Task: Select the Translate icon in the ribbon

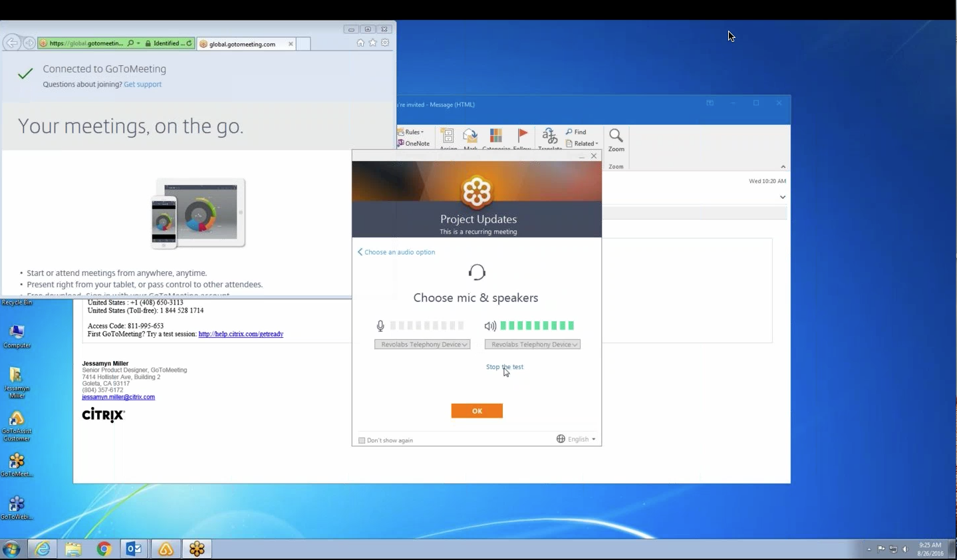Action: tap(549, 138)
